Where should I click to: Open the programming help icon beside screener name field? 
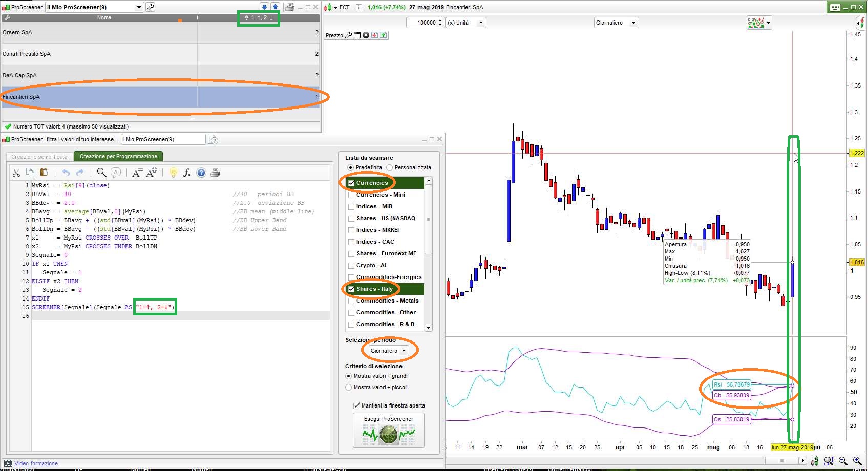coord(213,139)
